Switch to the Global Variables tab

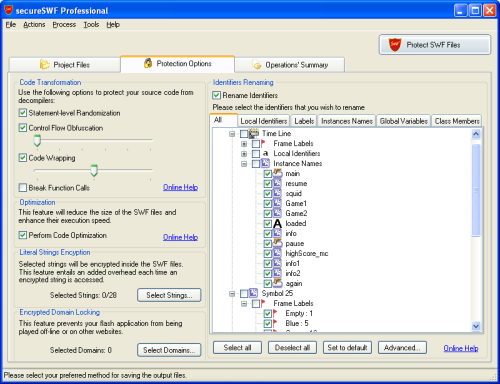tap(403, 121)
